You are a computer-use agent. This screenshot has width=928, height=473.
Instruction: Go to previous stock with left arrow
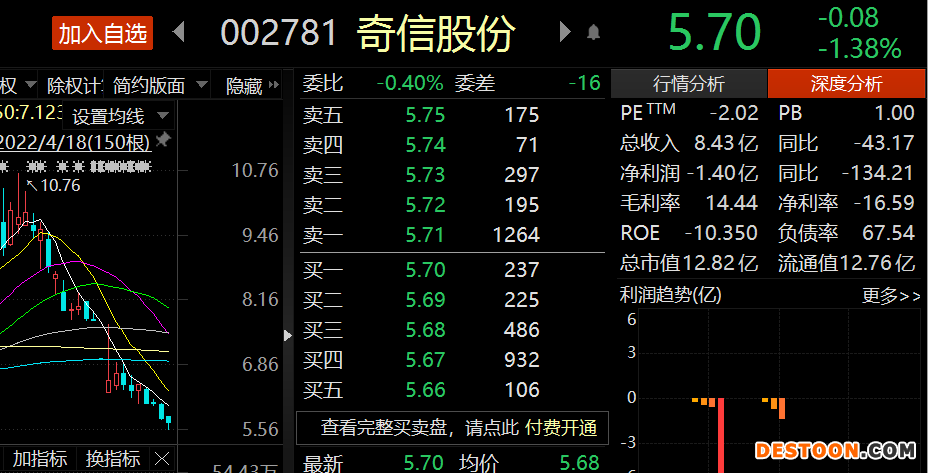click(179, 33)
